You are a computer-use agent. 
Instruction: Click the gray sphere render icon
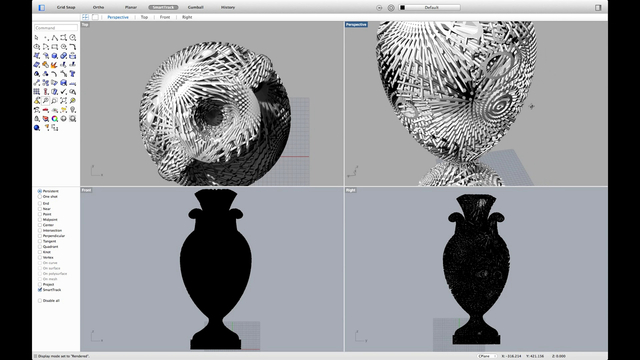(x=64, y=118)
